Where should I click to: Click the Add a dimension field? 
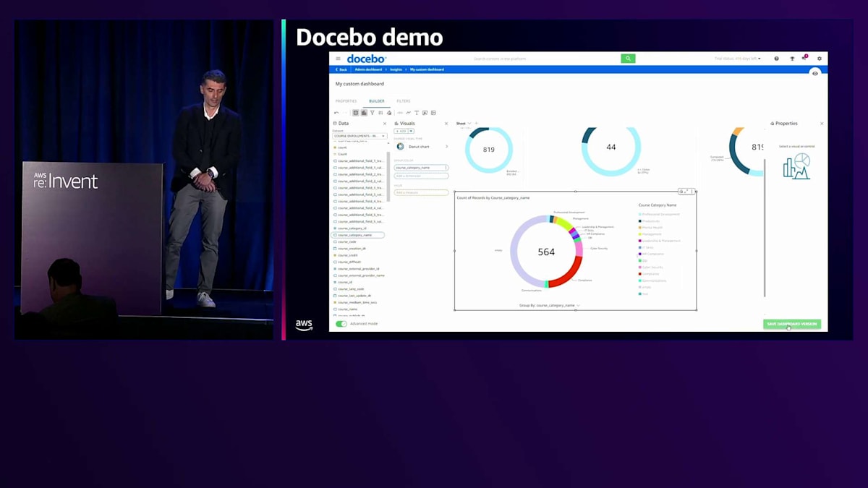point(421,176)
